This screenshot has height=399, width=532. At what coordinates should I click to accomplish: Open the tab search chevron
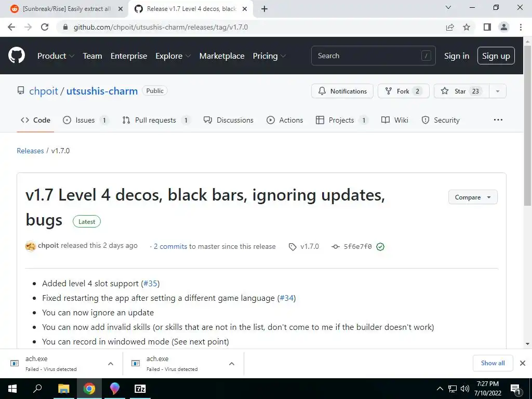(x=448, y=7)
